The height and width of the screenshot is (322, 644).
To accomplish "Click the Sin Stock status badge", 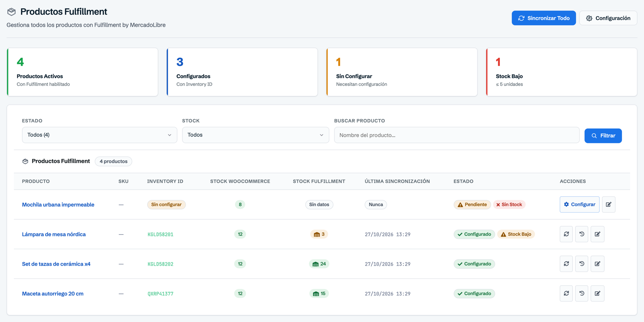I will 509,204.
